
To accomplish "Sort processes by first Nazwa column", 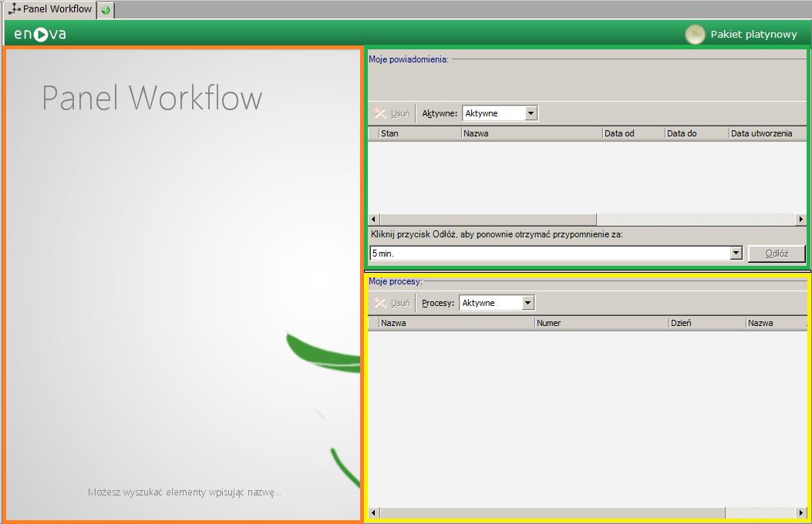I will (x=457, y=324).
